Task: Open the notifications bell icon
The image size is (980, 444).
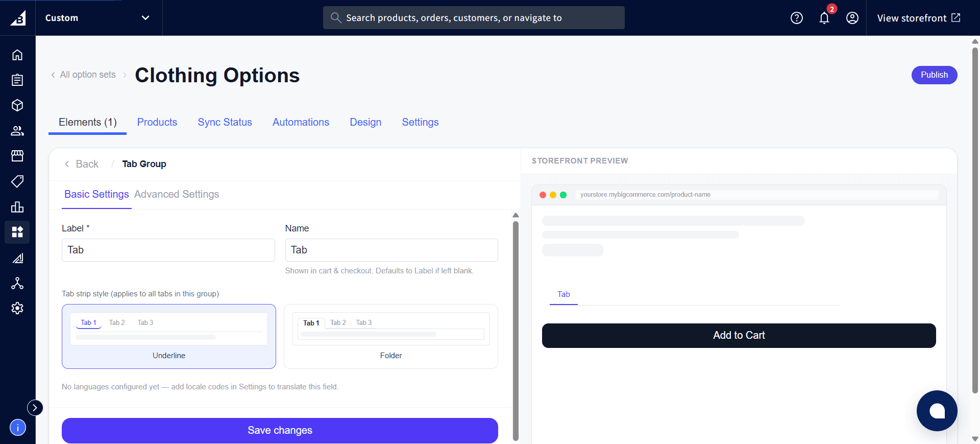Action: click(x=824, y=18)
